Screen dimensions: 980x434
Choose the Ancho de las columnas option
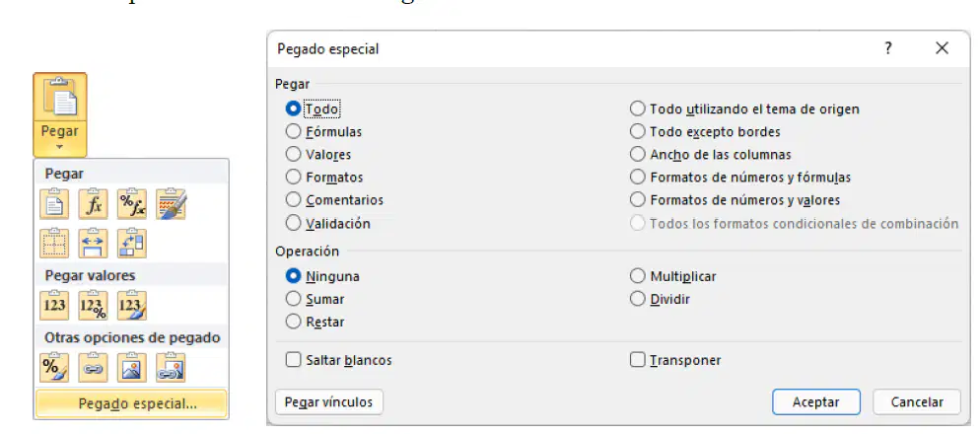click(x=711, y=155)
